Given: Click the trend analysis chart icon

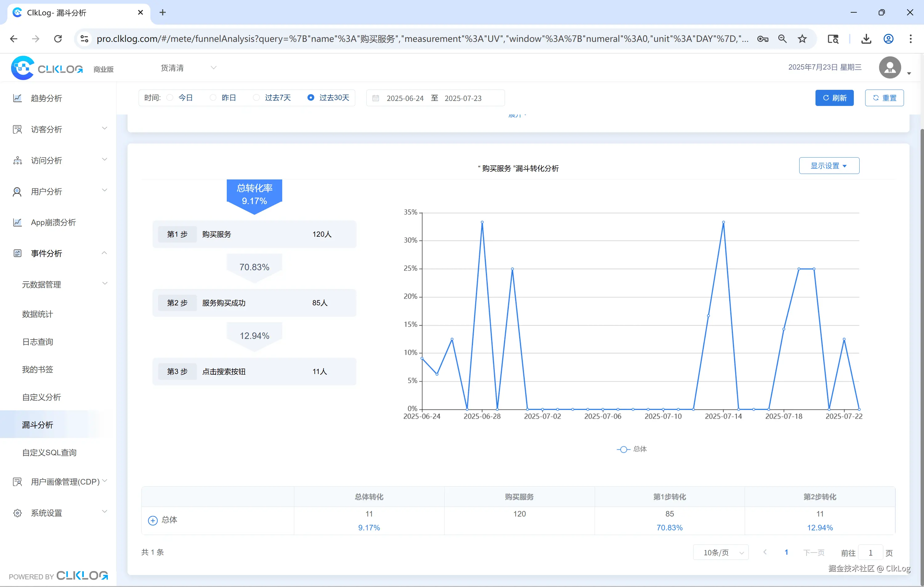Looking at the screenshot, I should coord(17,98).
